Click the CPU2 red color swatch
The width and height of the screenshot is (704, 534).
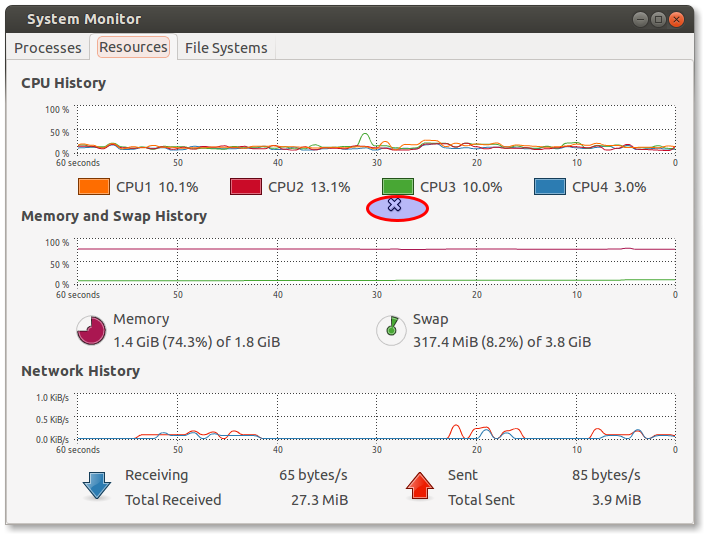click(245, 187)
